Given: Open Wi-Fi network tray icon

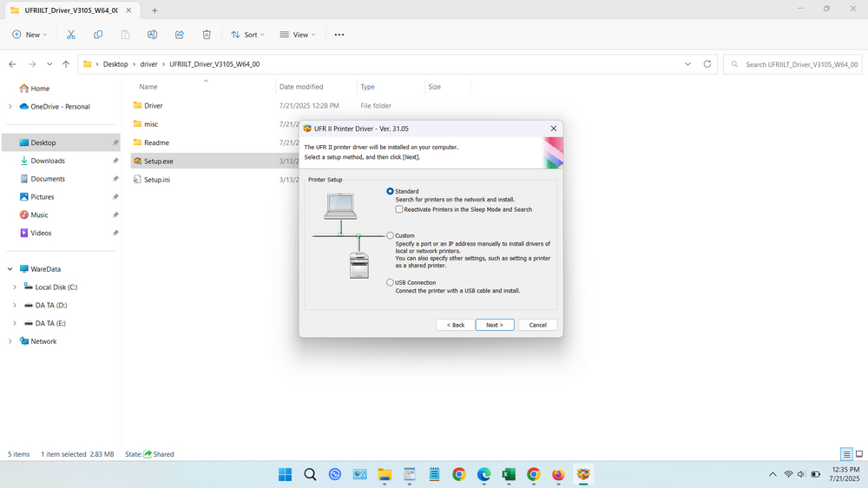Looking at the screenshot, I should 788,474.
